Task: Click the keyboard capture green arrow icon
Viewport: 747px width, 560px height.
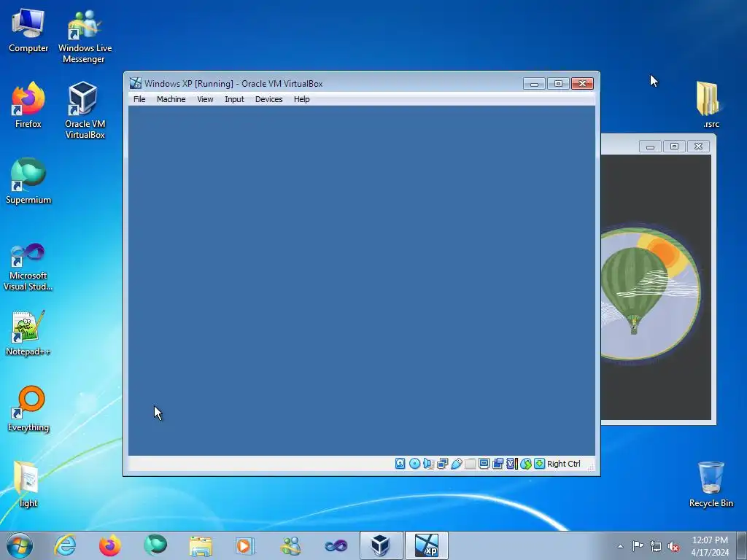Action: (x=539, y=463)
